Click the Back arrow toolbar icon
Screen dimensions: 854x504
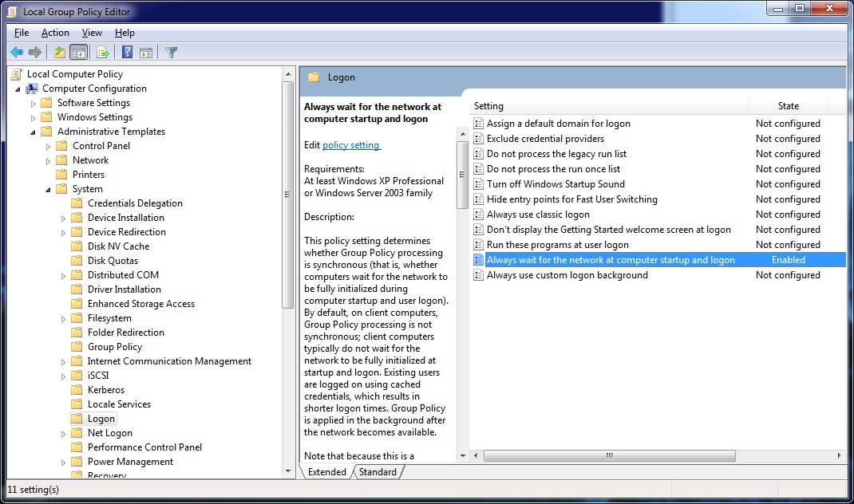[x=17, y=53]
